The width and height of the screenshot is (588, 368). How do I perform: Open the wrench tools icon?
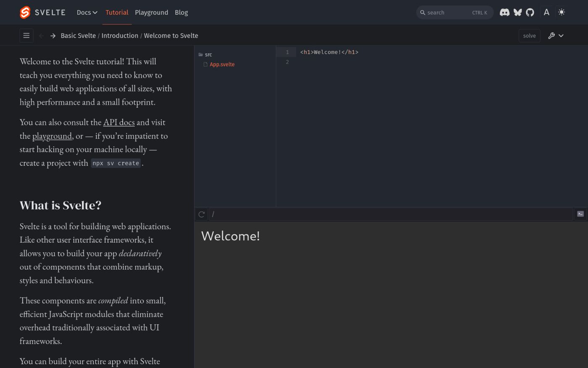(x=551, y=36)
